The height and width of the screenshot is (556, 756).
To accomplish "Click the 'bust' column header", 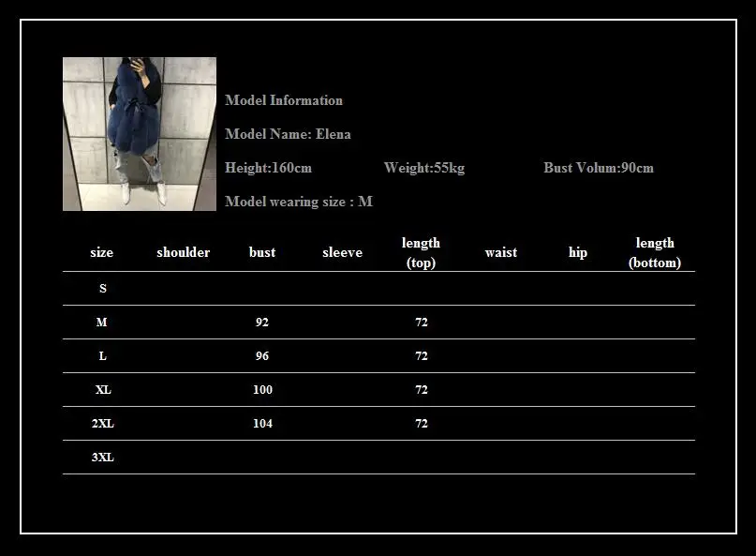I will (x=262, y=252).
